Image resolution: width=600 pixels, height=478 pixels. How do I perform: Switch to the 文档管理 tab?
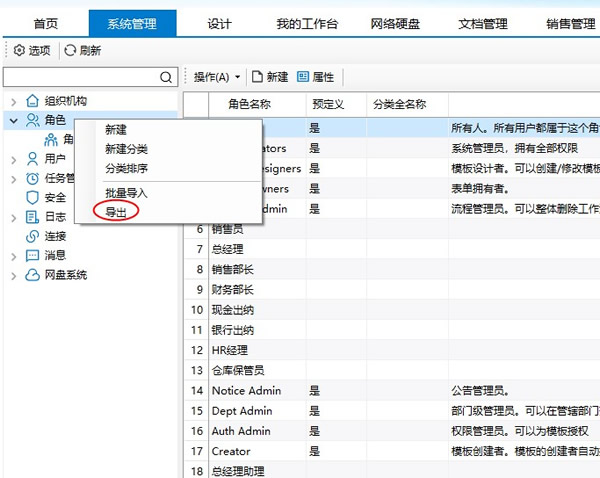coord(483,23)
